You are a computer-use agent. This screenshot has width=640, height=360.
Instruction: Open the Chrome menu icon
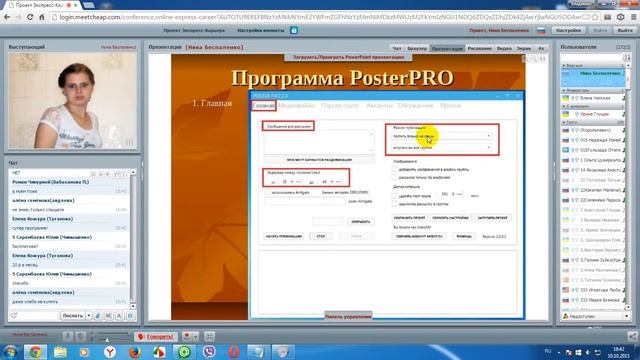click(633, 17)
